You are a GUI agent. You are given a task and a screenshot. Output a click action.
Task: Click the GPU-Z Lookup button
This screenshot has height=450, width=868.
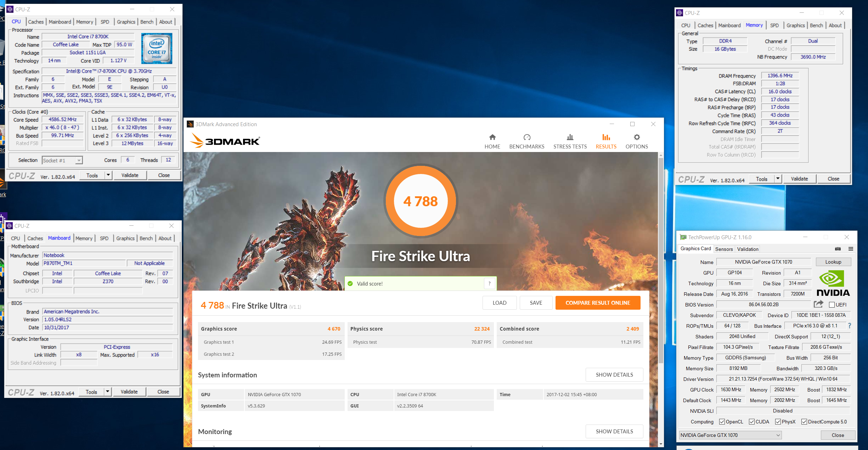[833, 262]
